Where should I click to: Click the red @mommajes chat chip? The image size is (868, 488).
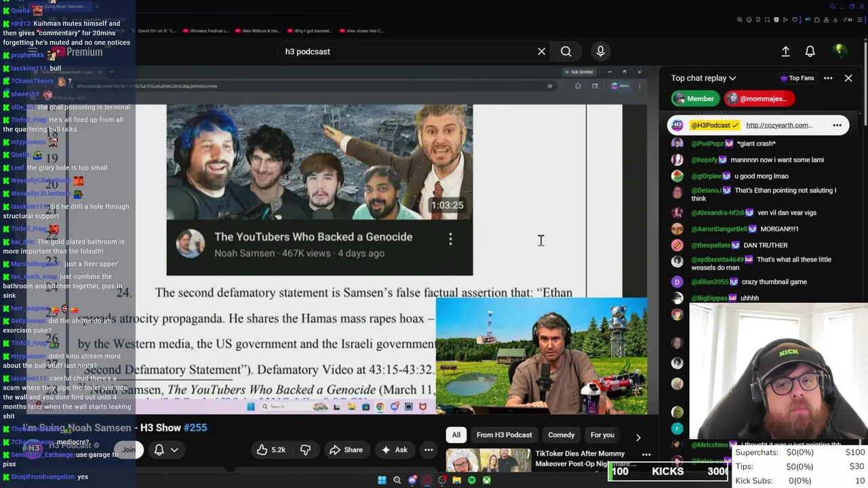[758, 99]
